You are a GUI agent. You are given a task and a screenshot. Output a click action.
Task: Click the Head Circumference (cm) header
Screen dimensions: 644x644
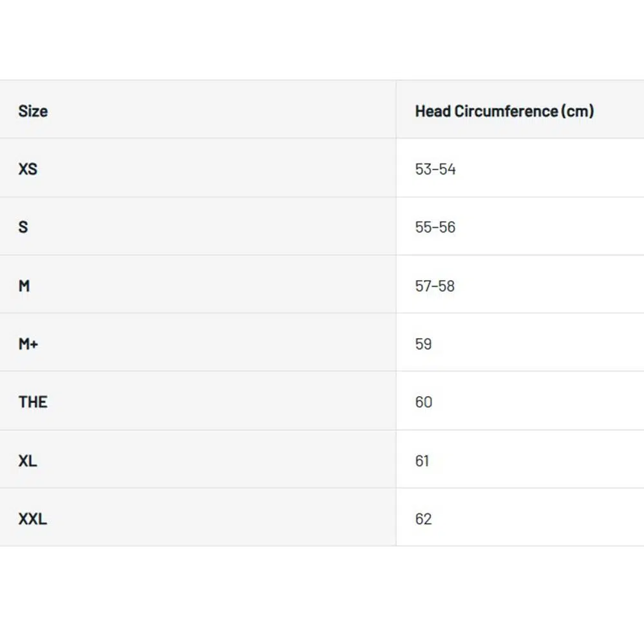point(504,111)
